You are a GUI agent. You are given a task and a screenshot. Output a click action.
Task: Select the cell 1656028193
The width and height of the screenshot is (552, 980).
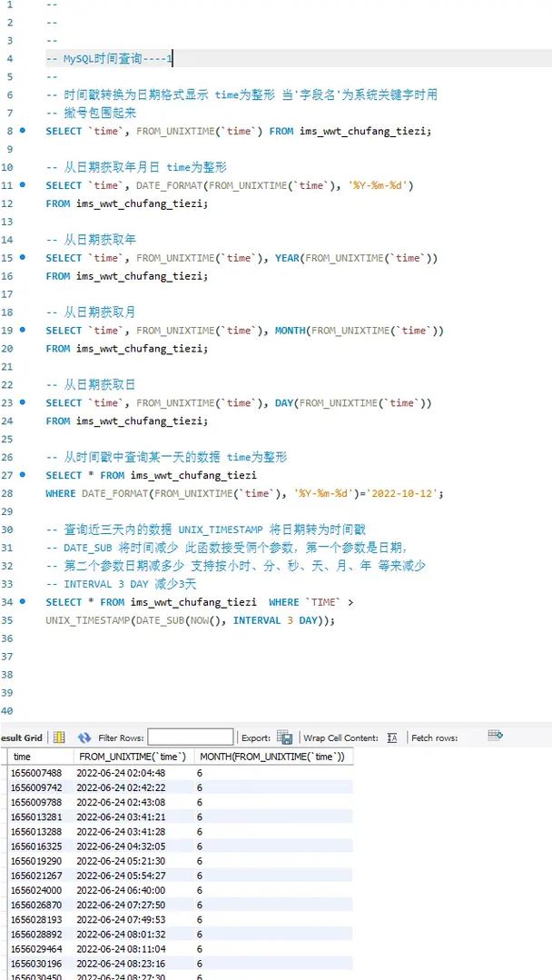tap(36, 919)
